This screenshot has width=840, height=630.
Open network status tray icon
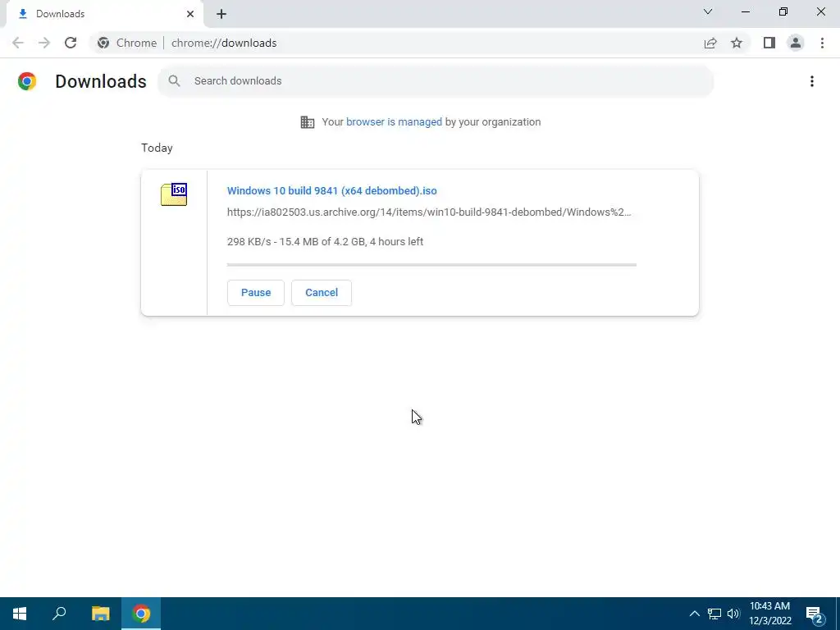click(714, 614)
